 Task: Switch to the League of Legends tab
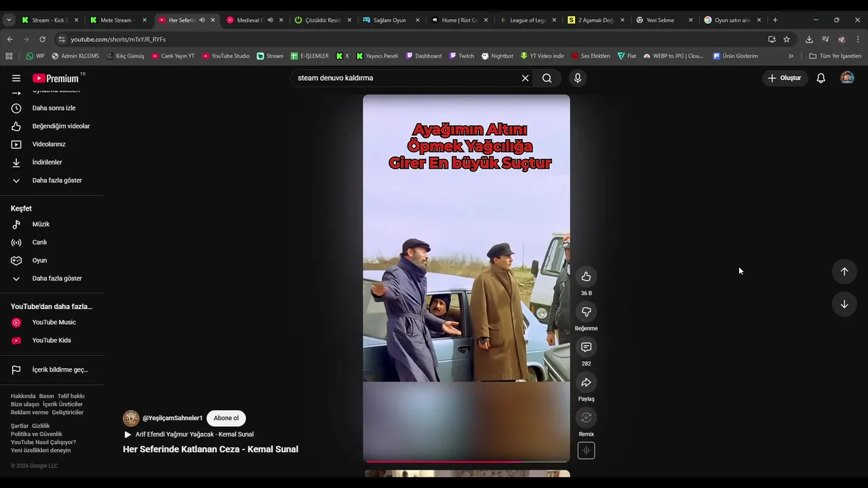528,20
